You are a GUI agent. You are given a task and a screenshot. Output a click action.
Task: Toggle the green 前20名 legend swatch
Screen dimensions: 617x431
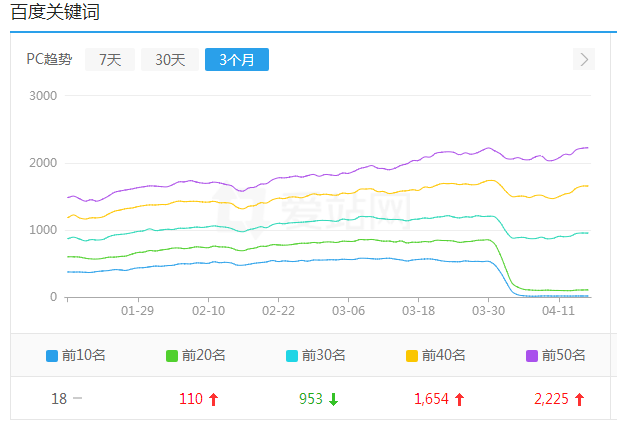[x=172, y=355]
